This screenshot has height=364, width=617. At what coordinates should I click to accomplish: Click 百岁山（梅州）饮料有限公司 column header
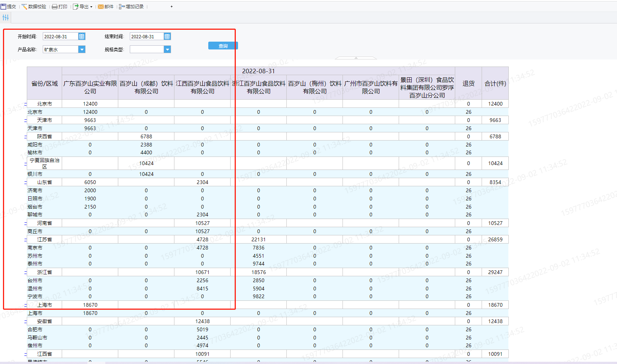tap(315, 87)
